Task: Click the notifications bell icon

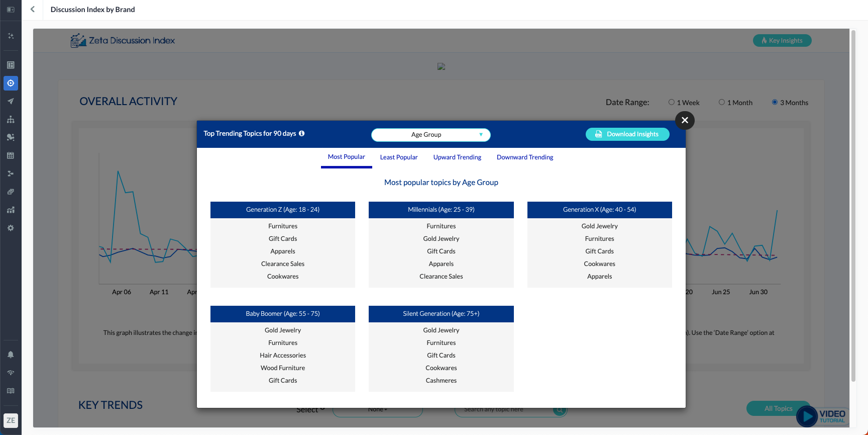Action: pyautogui.click(x=11, y=355)
